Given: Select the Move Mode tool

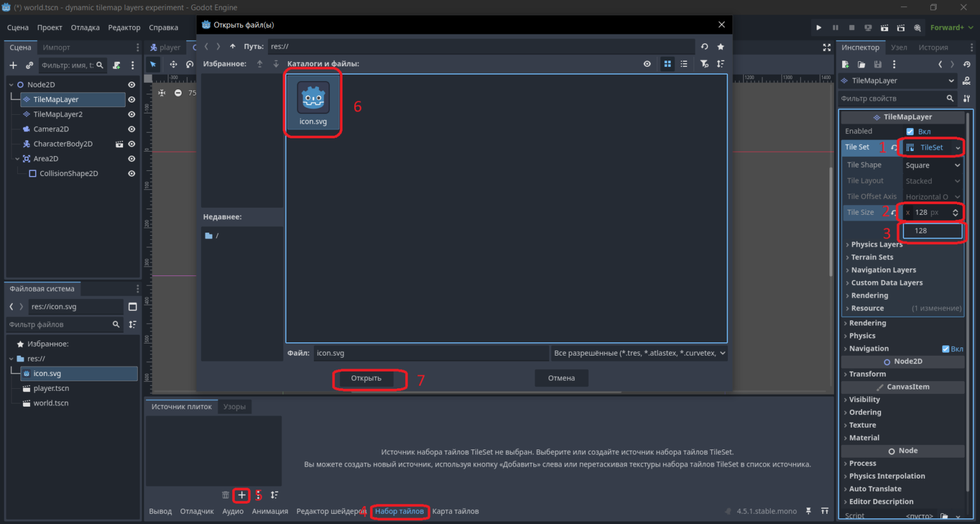Looking at the screenshot, I should (x=173, y=64).
